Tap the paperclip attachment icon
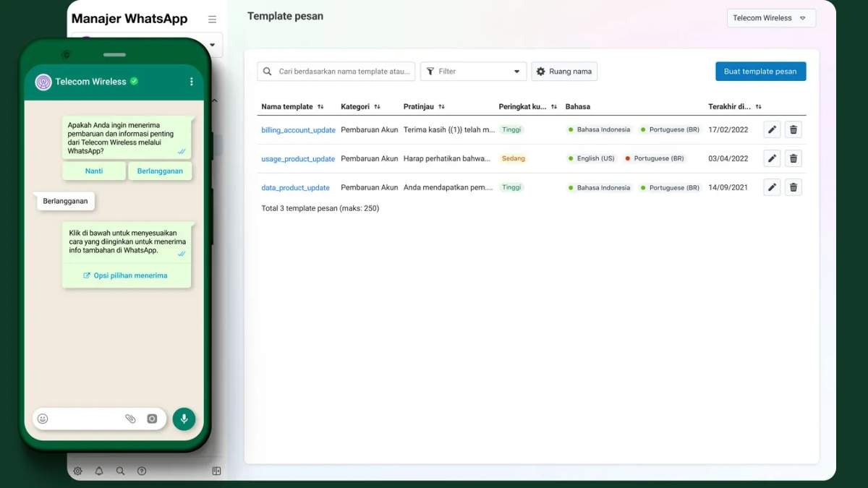This screenshot has width=868, height=488. point(130,419)
